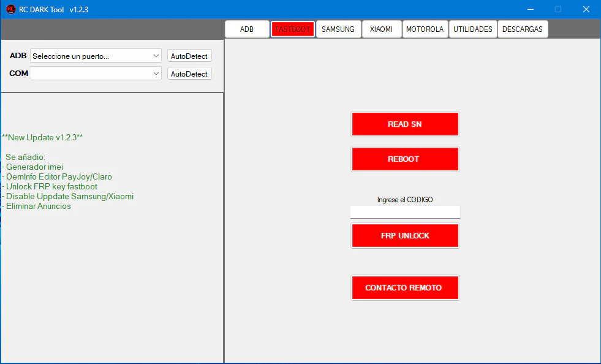Minimize the RC DARK Tool window

pyautogui.click(x=531, y=9)
